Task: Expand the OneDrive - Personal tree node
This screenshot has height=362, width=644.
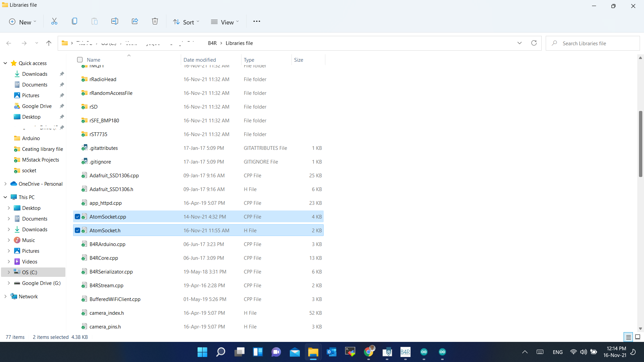Action: pos(5,184)
